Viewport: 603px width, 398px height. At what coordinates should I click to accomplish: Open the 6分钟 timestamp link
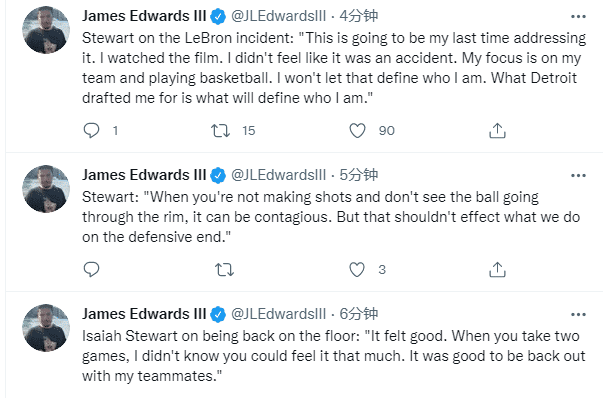pos(358,314)
